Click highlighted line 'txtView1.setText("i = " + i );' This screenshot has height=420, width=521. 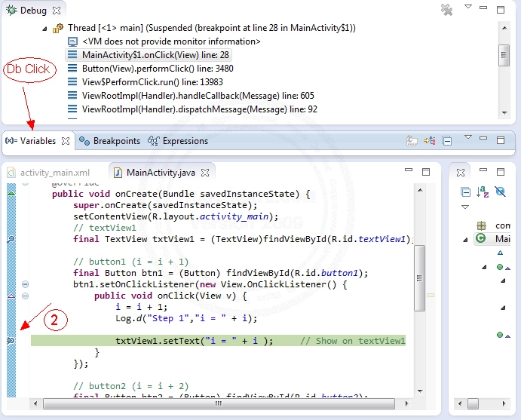point(218,341)
